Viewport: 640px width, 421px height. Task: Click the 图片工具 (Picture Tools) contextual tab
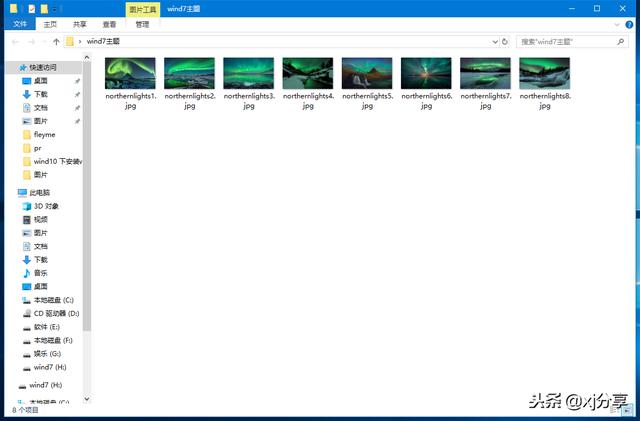click(x=142, y=9)
